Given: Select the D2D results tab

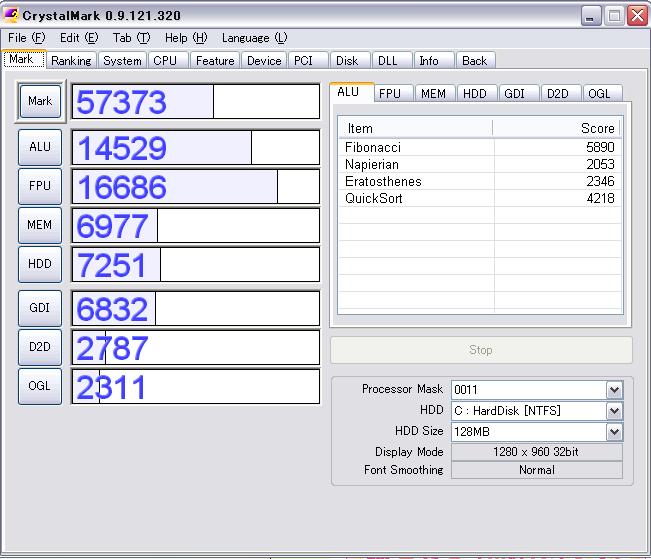Looking at the screenshot, I should tap(560, 93).
